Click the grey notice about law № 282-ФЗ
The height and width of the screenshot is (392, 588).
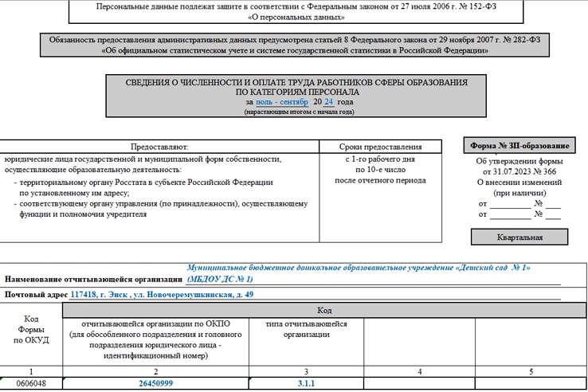295,45
